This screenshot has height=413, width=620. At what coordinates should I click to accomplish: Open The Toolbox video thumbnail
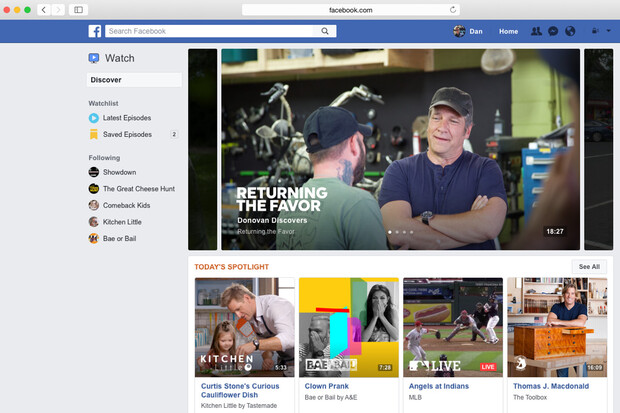[x=558, y=327]
